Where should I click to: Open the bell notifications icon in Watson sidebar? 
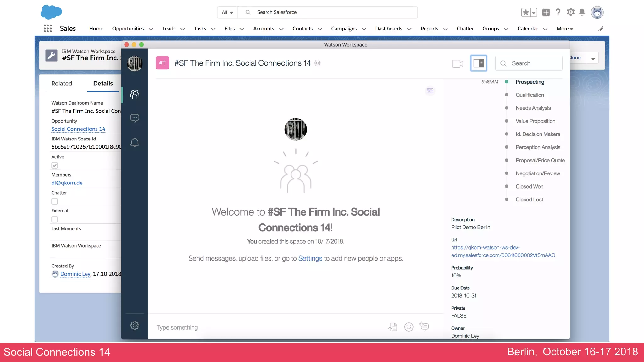point(135,142)
